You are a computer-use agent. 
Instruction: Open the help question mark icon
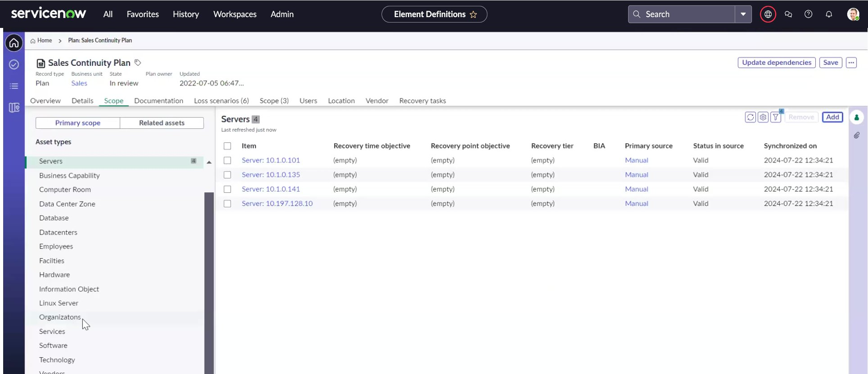(x=809, y=14)
